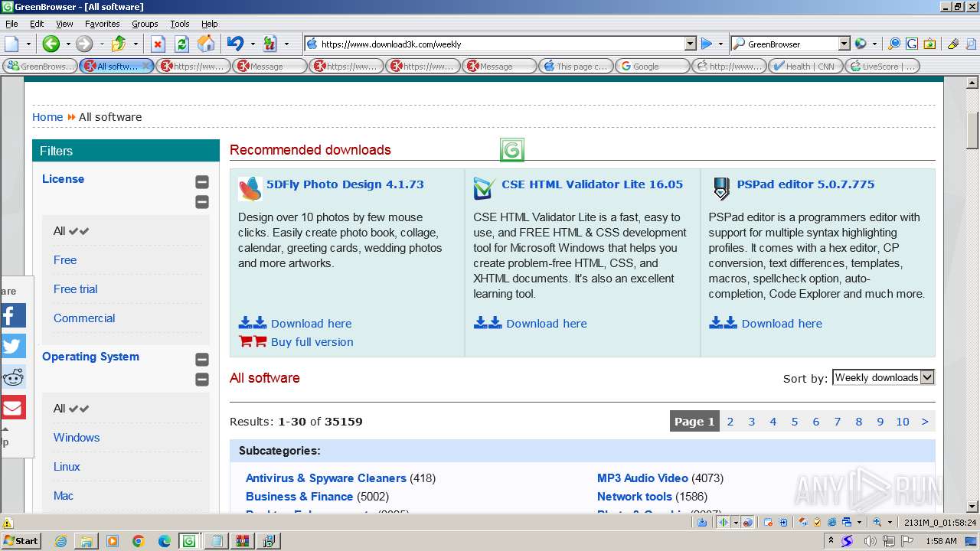
Task: Click the URL address bar field
Action: pyautogui.click(x=500, y=44)
